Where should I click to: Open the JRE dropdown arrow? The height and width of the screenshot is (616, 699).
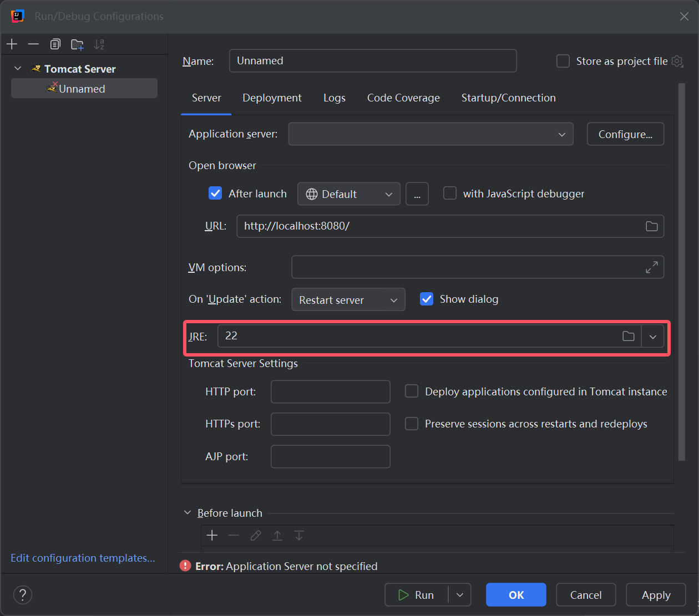click(x=653, y=337)
